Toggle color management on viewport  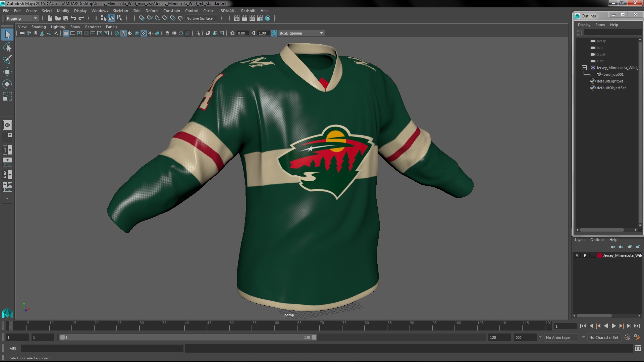pyautogui.click(x=274, y=33)
